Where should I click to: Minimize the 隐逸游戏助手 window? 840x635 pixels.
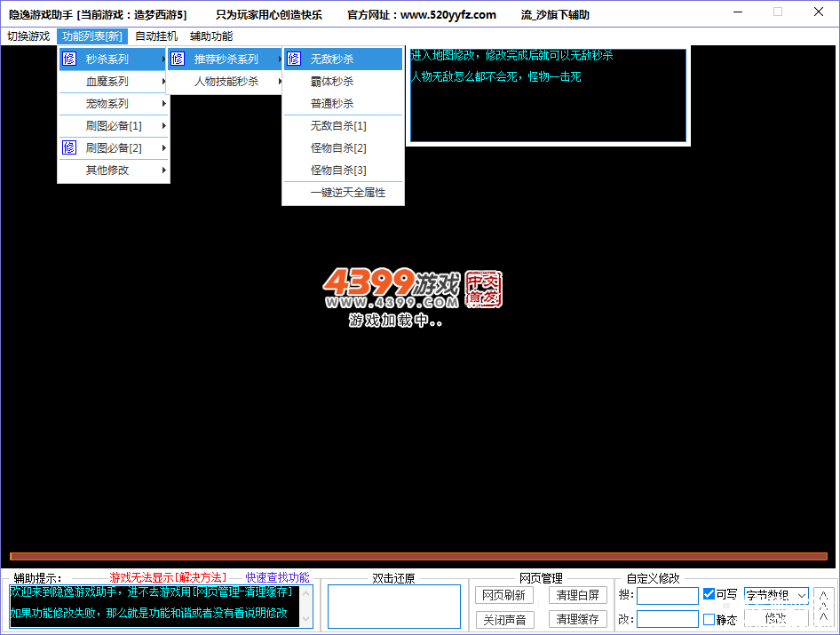coord(738,12)
